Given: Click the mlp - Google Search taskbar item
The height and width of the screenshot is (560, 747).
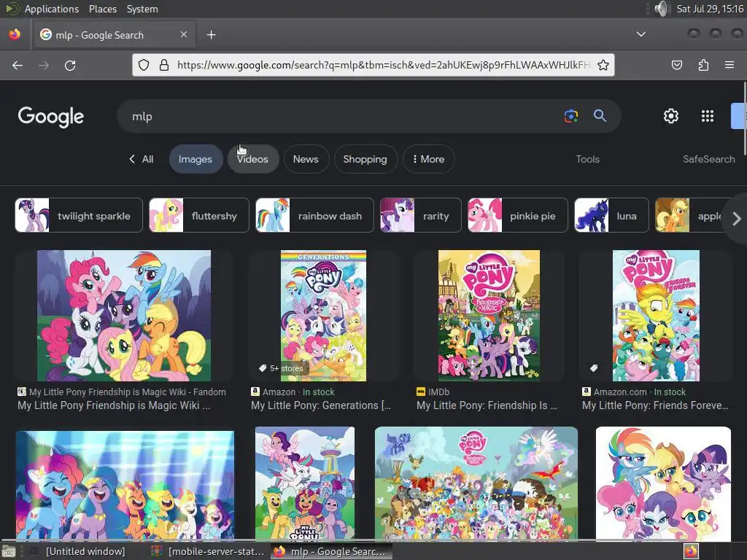Looking at the screenshot, I should pos(332,551).
